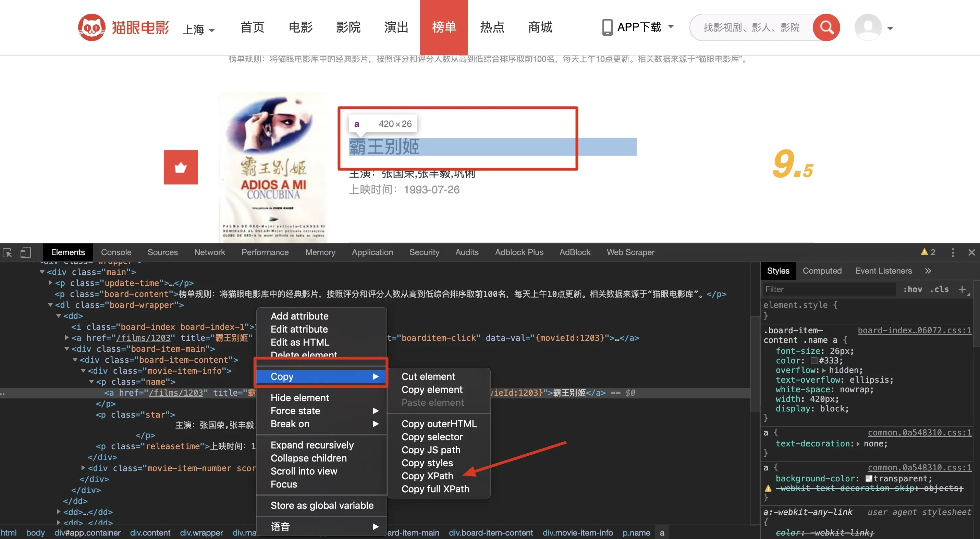Switch to the Console tab

[x=116, y=252]
